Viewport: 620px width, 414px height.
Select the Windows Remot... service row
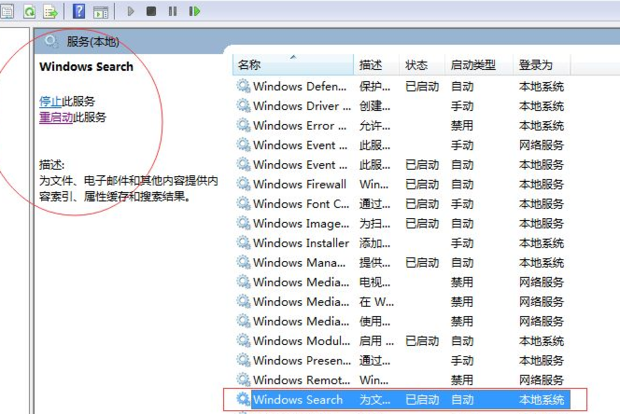[402, 380]
